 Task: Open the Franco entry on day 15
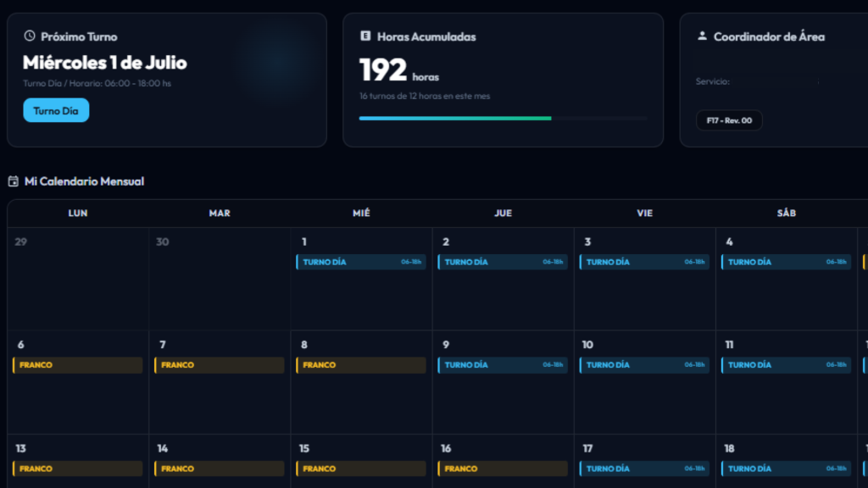tap(361, 469)
